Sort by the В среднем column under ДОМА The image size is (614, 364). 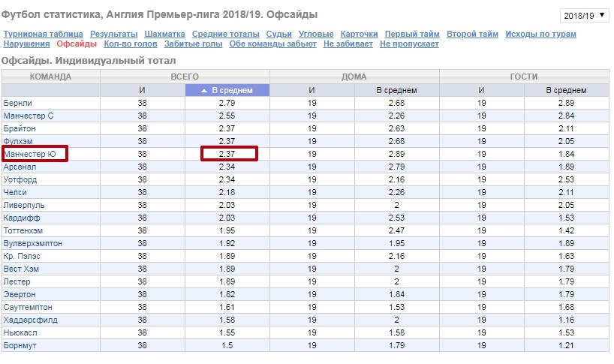[x=396, y=90]
